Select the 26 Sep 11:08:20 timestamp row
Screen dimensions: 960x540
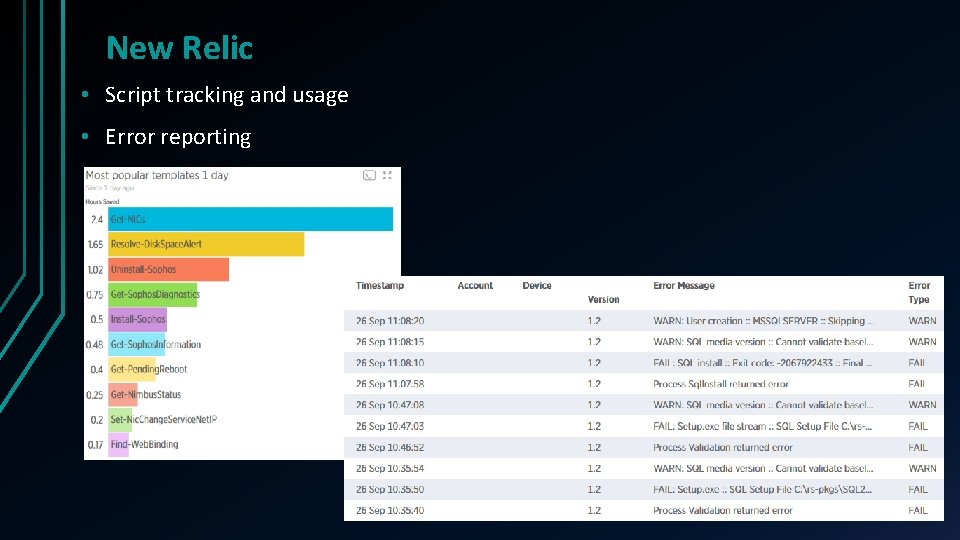click(643, 321)
